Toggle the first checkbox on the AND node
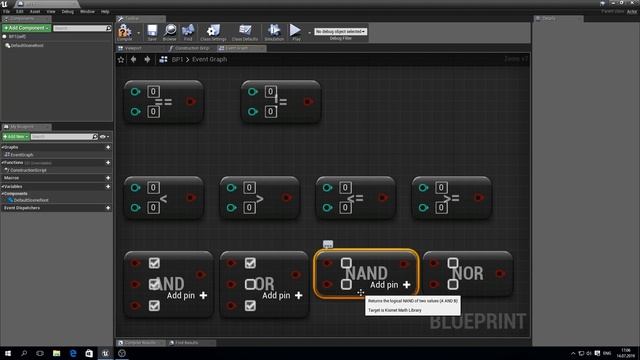 click(x=154, y=263)
